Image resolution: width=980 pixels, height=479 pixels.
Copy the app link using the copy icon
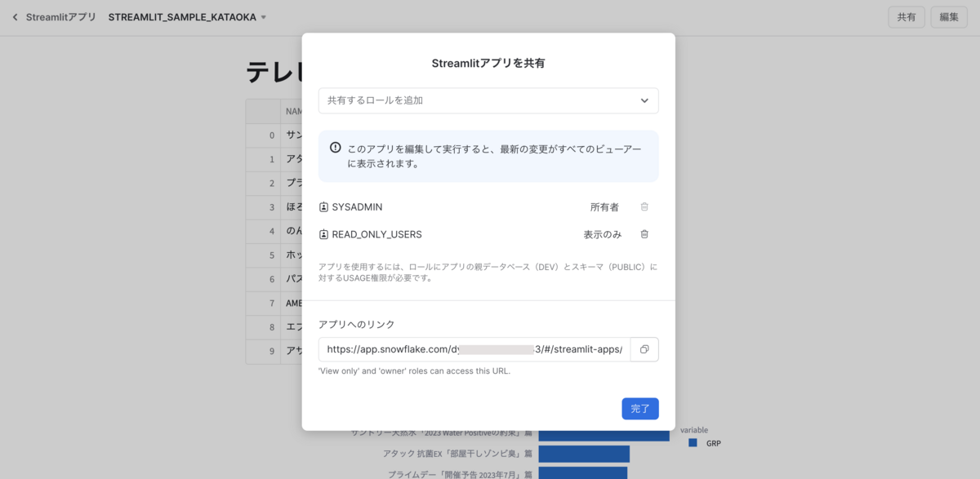pyautogui.click(x=644, y=348)
